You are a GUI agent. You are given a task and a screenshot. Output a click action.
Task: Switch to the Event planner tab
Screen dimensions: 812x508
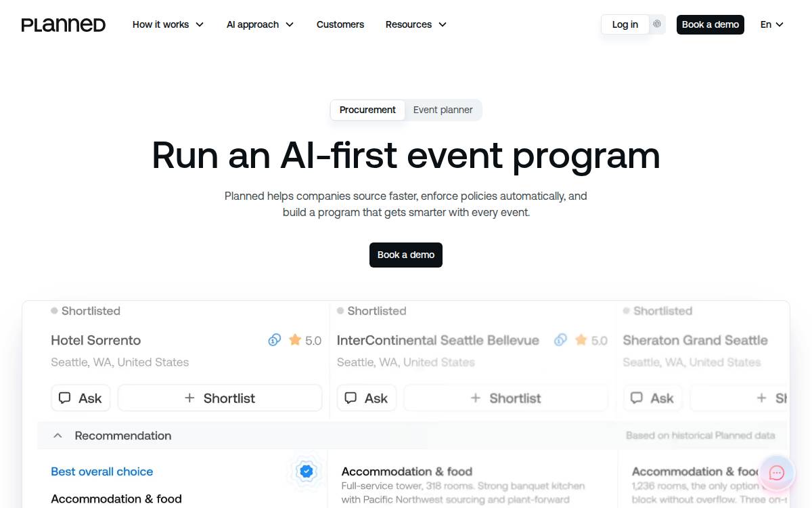click(443, 110)
